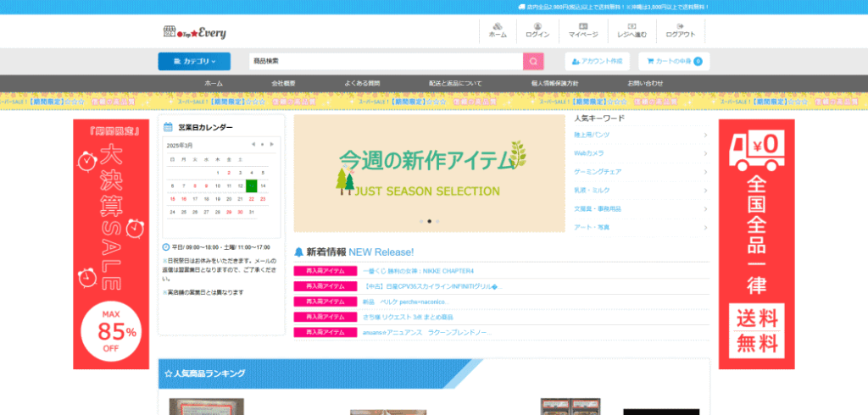The width and height of the screenshot is (868, 415).
Task: Go to checkout via the レジへ進む icon
Action: point(632,30)
